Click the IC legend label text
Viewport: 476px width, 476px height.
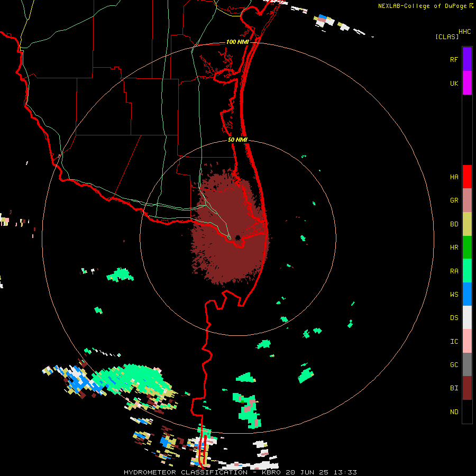tap(454, 341)
